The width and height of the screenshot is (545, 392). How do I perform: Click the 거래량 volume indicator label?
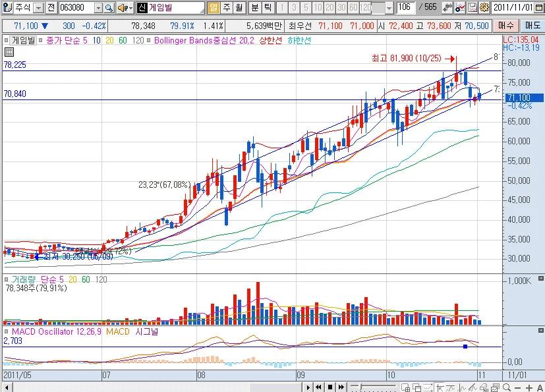pyautogui.click(x=24, y=280)
